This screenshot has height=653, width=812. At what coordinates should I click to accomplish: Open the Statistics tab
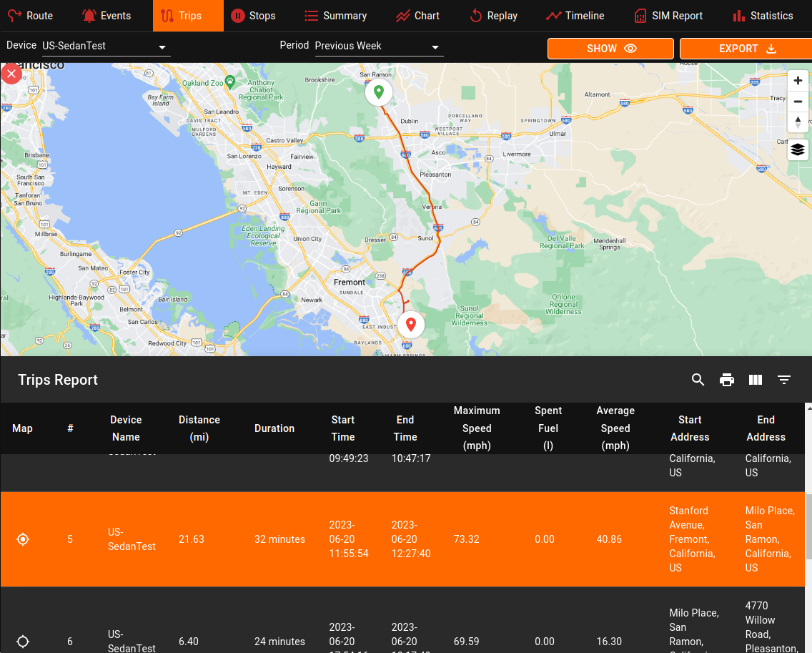(763, 16)
